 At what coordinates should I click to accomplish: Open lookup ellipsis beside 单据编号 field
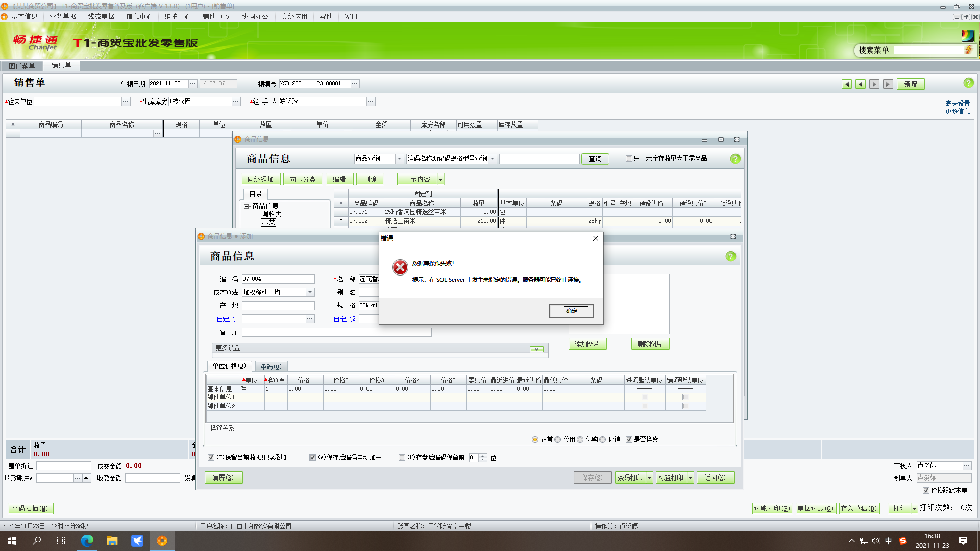[355, 84]
